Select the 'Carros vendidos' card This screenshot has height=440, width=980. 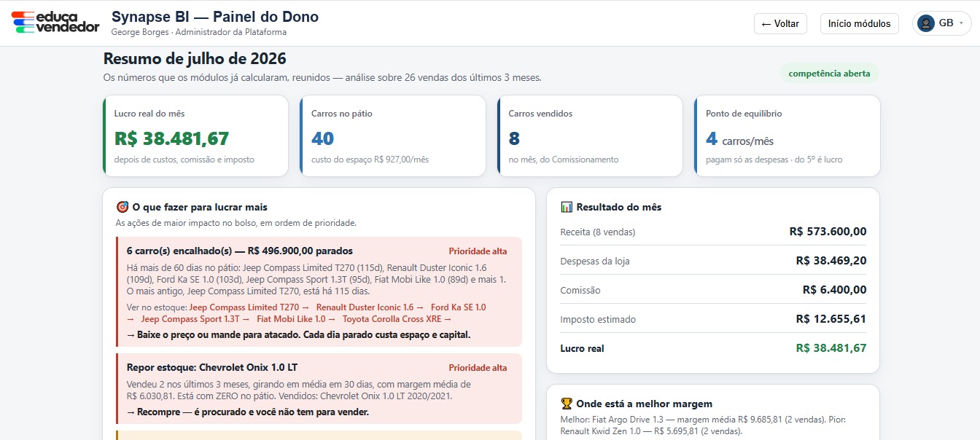tap(590, 135)
